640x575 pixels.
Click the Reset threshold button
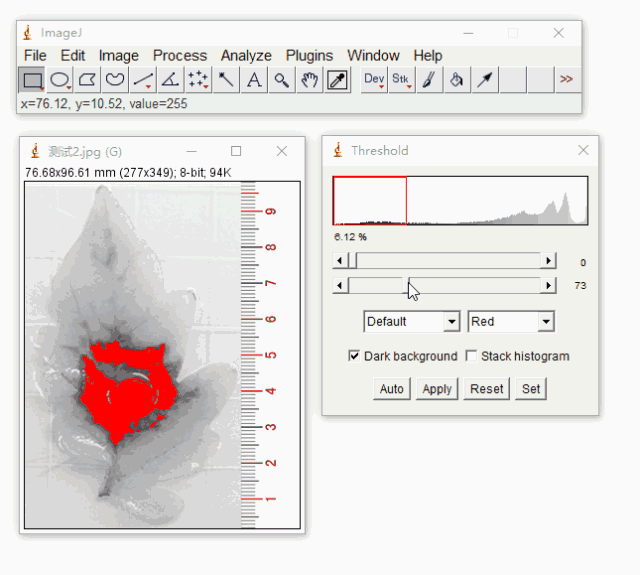pyautogui.click(x=487, y=389)
